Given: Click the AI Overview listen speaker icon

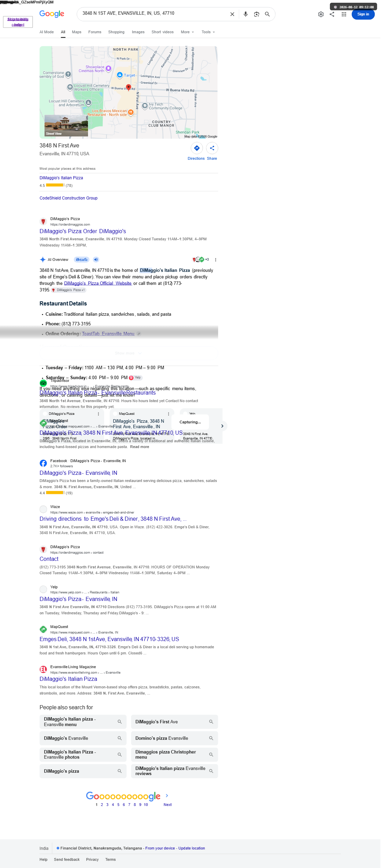Looking at the screenshot, I should pos(96,260).
